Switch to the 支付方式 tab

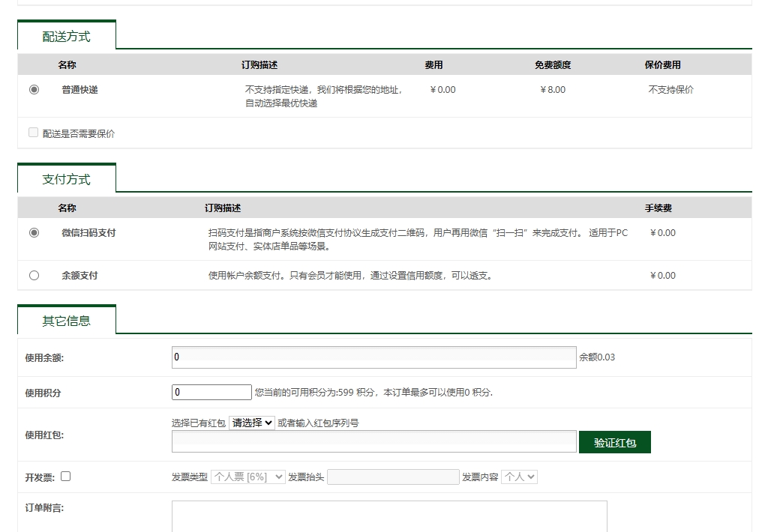click(x=66, y=178)
